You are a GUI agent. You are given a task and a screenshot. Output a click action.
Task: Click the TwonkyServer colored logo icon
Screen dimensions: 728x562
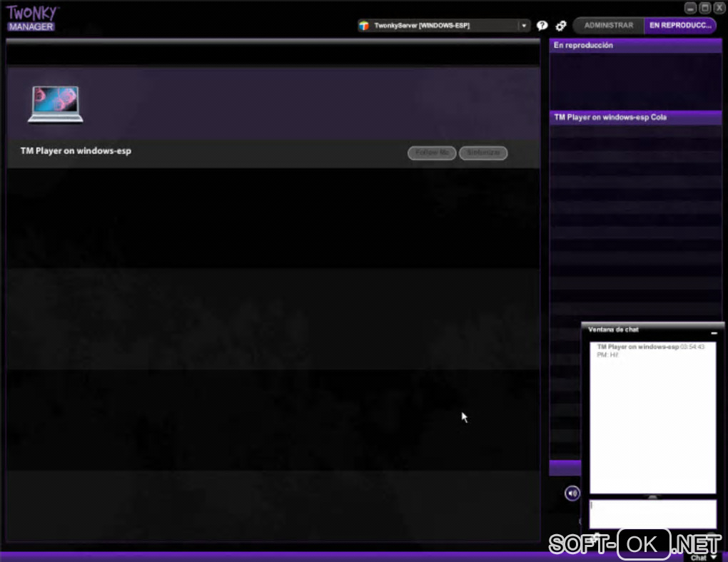tap(364, 26)
